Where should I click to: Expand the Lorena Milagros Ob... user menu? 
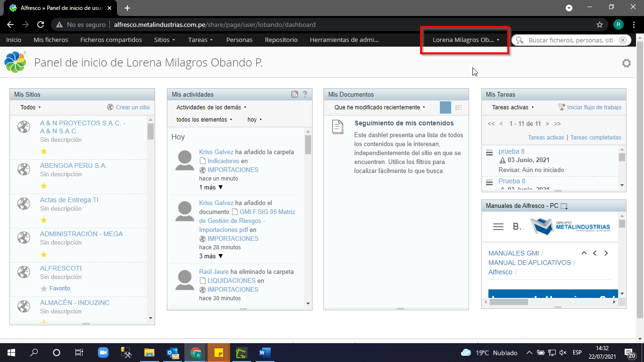[466, 40]
